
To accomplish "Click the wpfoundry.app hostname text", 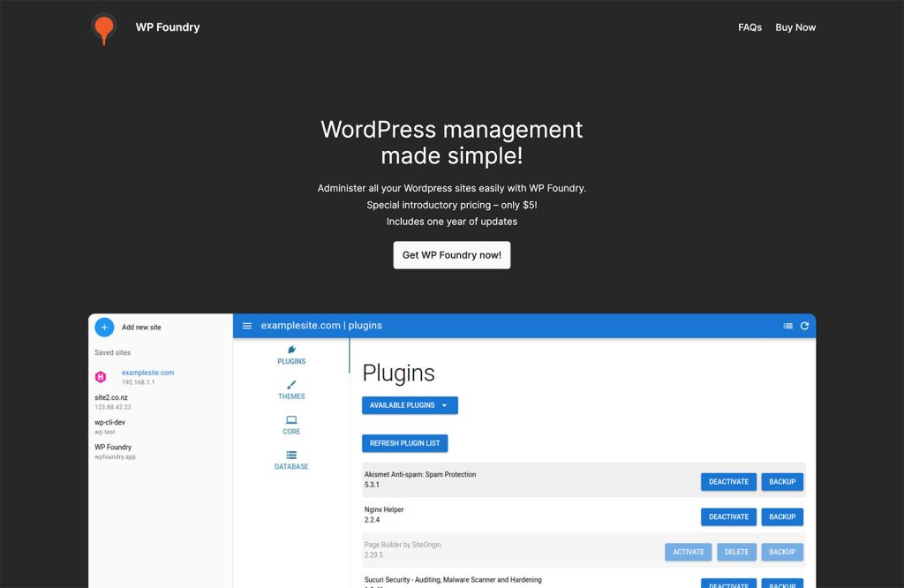I will [x=116, y=456].
